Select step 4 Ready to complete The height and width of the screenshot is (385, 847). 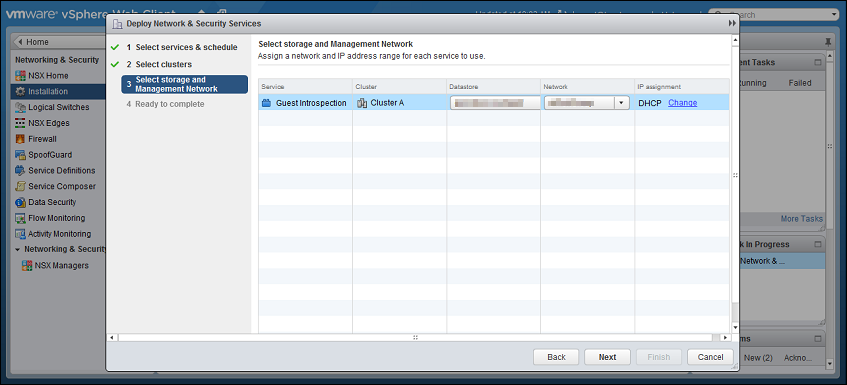pyautogui.click(x=165, y=104)
